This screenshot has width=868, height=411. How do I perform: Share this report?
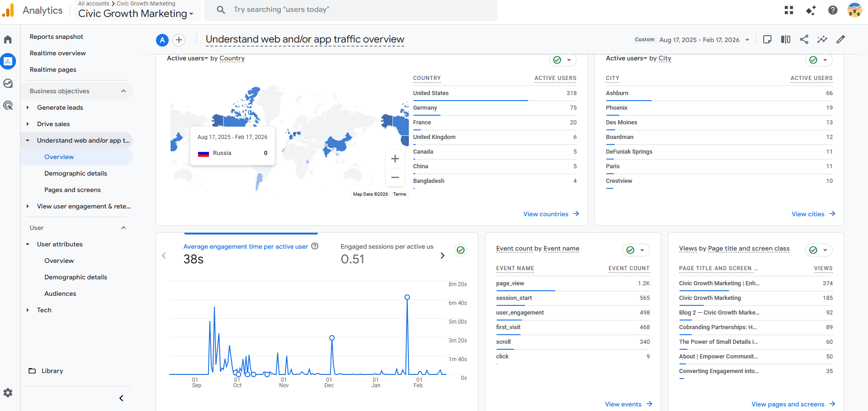pyautogui.click(x=804, y=39)
